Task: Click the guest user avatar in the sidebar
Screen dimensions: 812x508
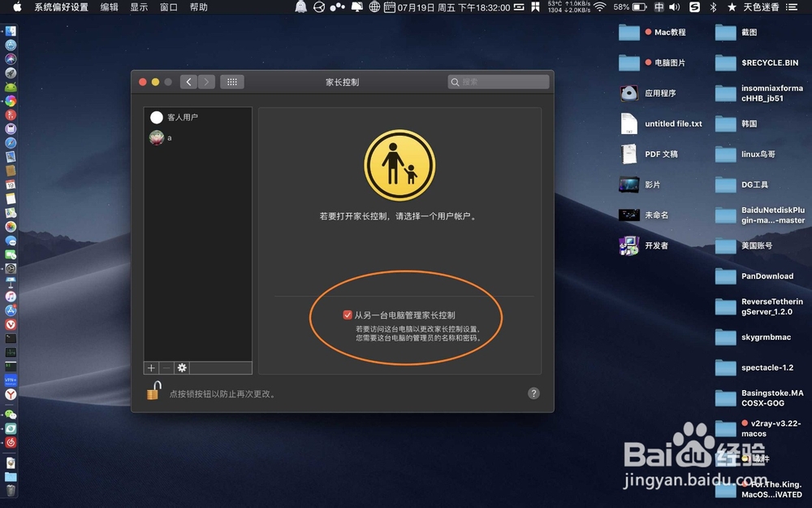Action: coord(156,116)
